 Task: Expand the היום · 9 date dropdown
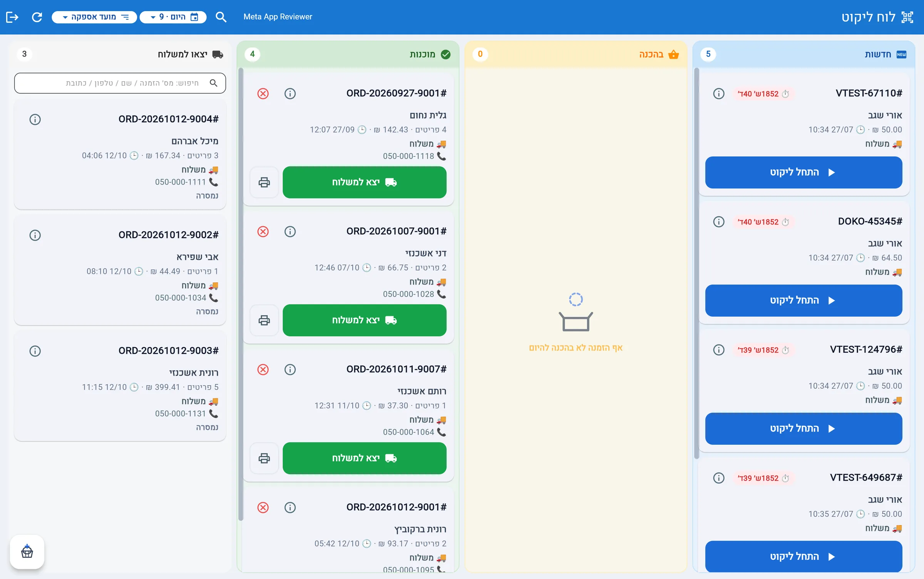173,17
